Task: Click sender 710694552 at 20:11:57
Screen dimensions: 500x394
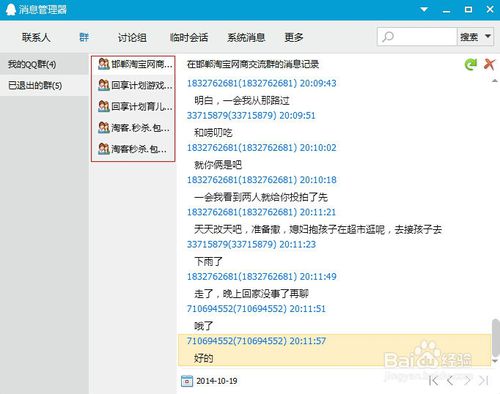Action: tap(256, 341)
